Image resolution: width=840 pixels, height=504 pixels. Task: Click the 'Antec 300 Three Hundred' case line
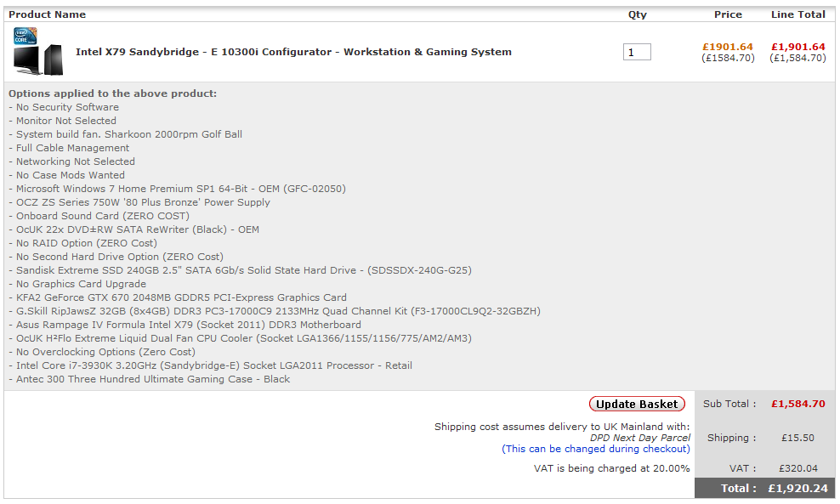[x=150, y=379]
